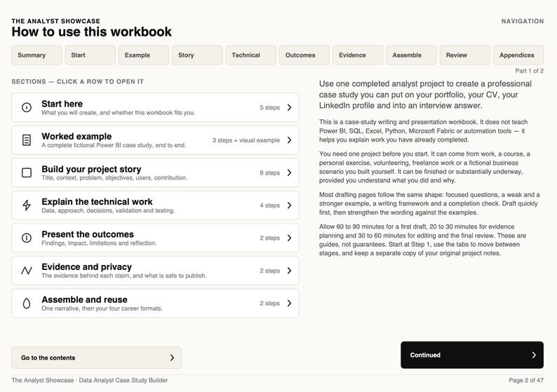Image resolution: width=557 pixels, height=392 pixels.
Task: Go to the Story tab
Action: pyautogui.click(x=197, y=55)
